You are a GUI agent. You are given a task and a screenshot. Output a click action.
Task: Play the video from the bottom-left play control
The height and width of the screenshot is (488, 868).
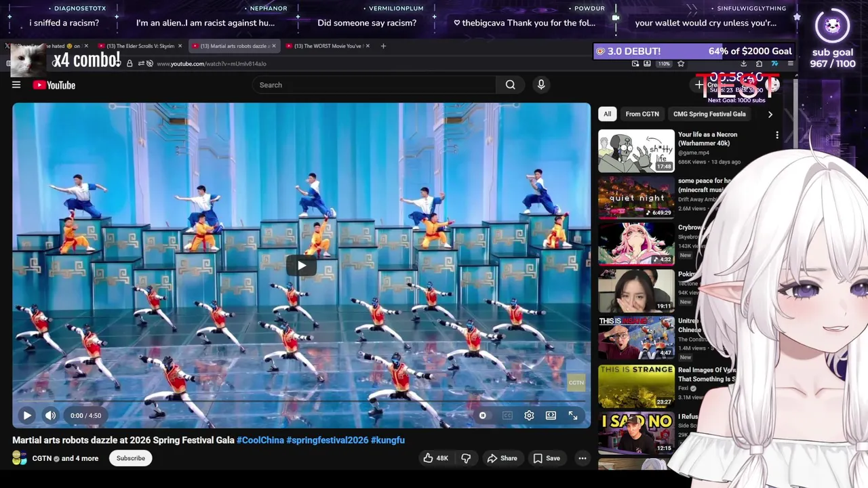(x=27, y=415)
